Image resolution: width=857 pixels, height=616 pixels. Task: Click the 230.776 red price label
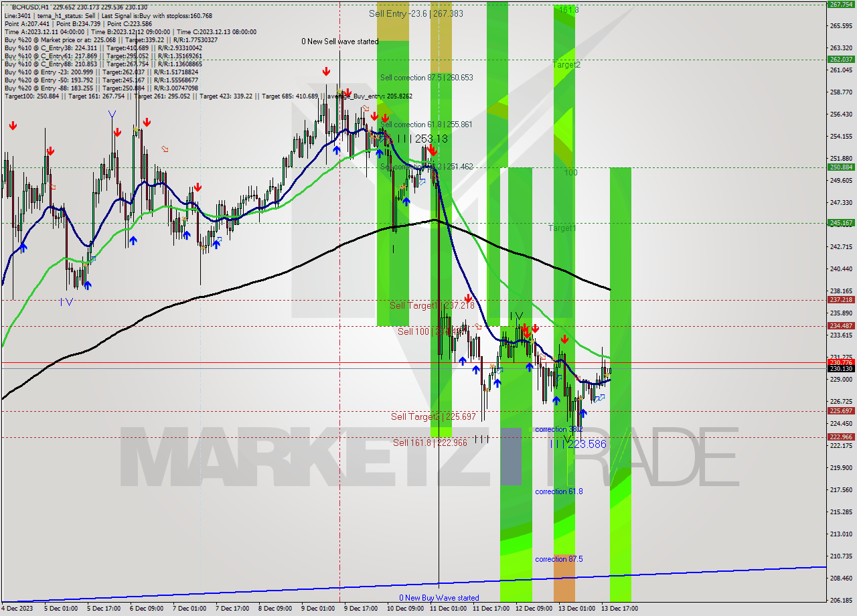[x=841, y=362]
